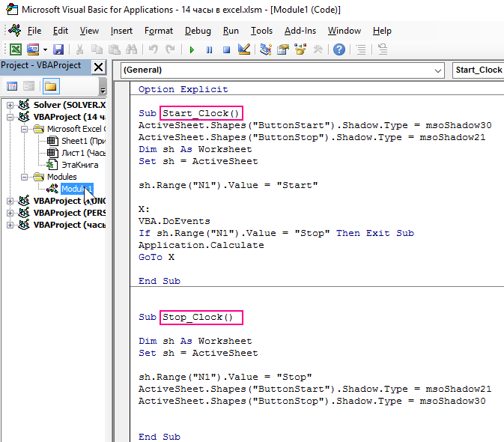Click the View Microsoft Excel icon
Image resolution: width=504 pixels, height=442 pixels.
click(x=15, y=49)
